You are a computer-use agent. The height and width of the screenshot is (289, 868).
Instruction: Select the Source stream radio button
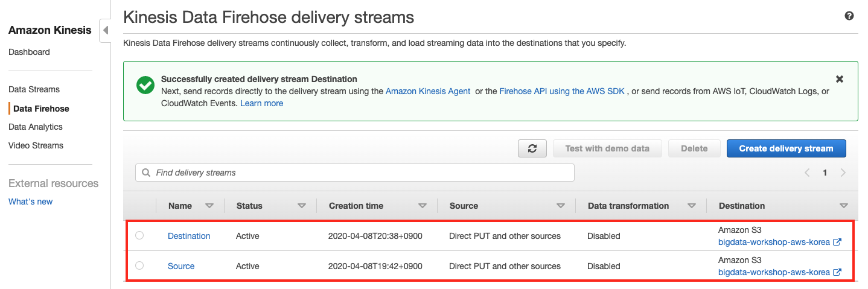click(139, 265)
